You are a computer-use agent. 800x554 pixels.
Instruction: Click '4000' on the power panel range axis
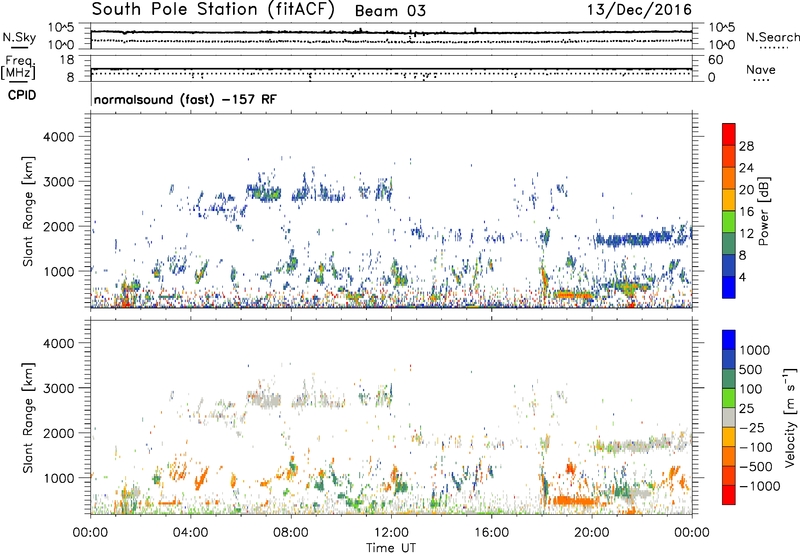[59, 137]
